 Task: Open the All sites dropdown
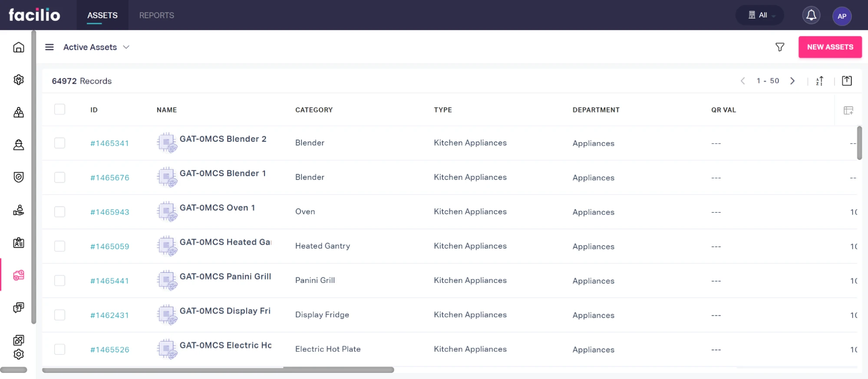(759, 15)
